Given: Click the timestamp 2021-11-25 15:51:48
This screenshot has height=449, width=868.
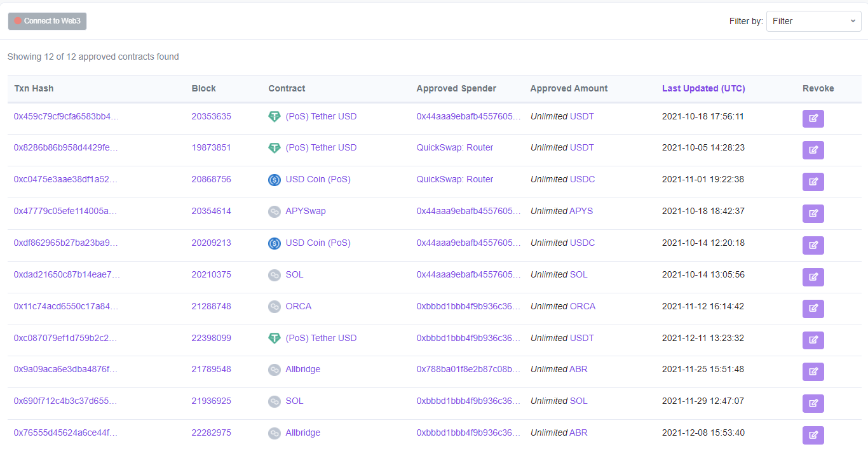Looking at the screenshot, I should click(703, 369).
